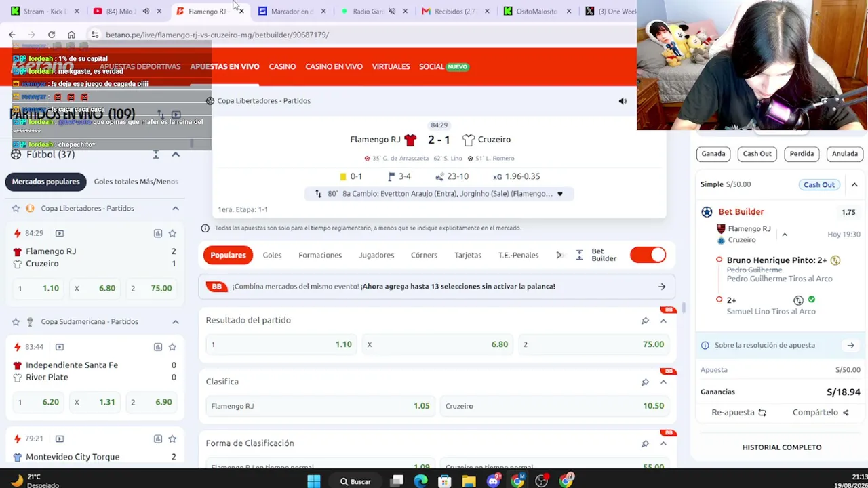Click the info icon beside the regulation-time notice
Image resolution: width=868 pixels, height=488 pixels.
click(x=205, y=228)
